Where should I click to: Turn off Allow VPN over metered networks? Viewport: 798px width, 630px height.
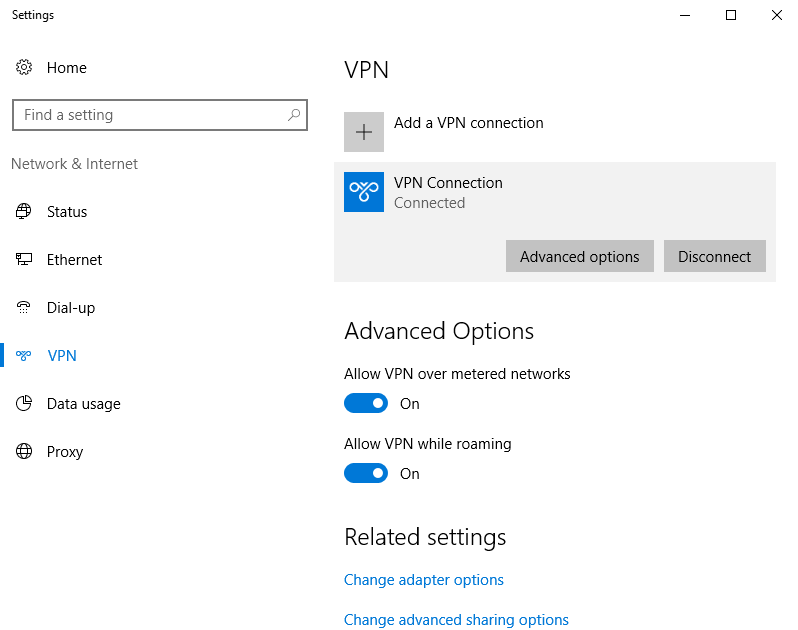366,403
